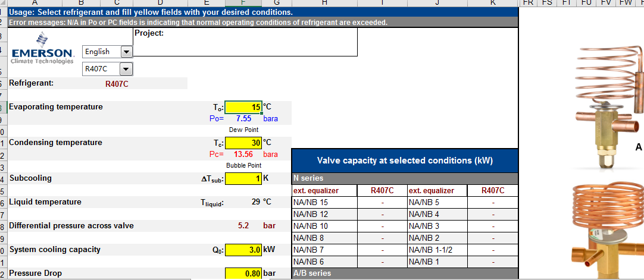This screenshot has width=644, height=280.
Task: Click the Valve capacity at selected conditions header
Action: [x=405, y=161]
